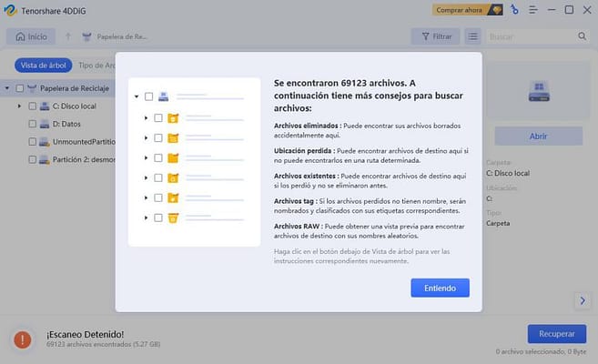Select the Partición 2 drive icon
Screen dimensions: 598x364
[45, 159]
